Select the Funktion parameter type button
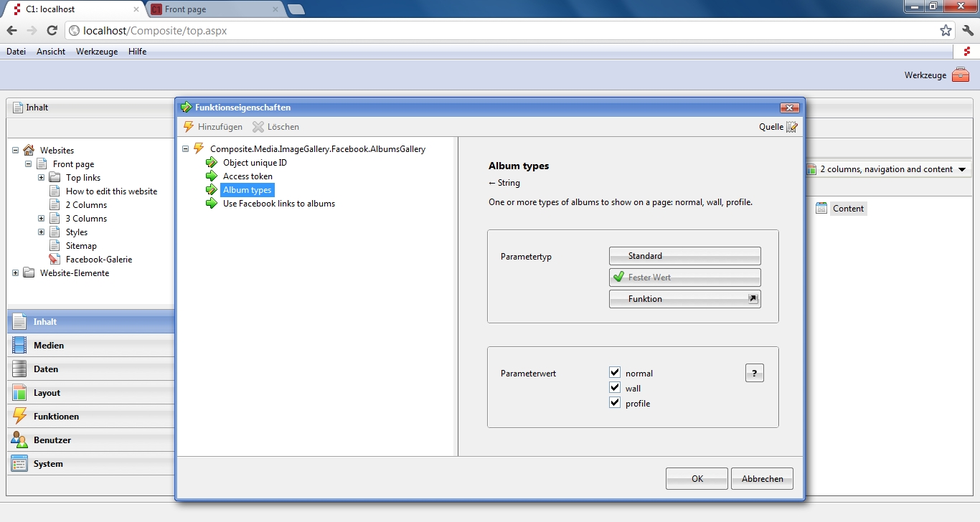 tap(684, 299)
